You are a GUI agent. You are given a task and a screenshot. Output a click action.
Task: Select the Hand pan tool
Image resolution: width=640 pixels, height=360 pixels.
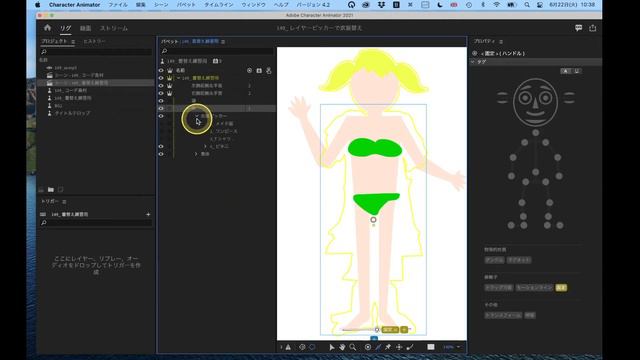click(342, 347)
